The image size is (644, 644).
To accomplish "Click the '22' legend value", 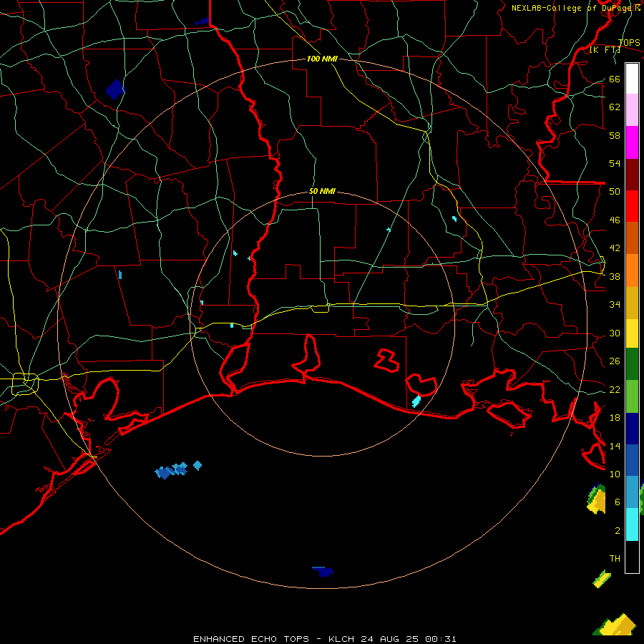I will pyautogui.click(x=615, y=390).
